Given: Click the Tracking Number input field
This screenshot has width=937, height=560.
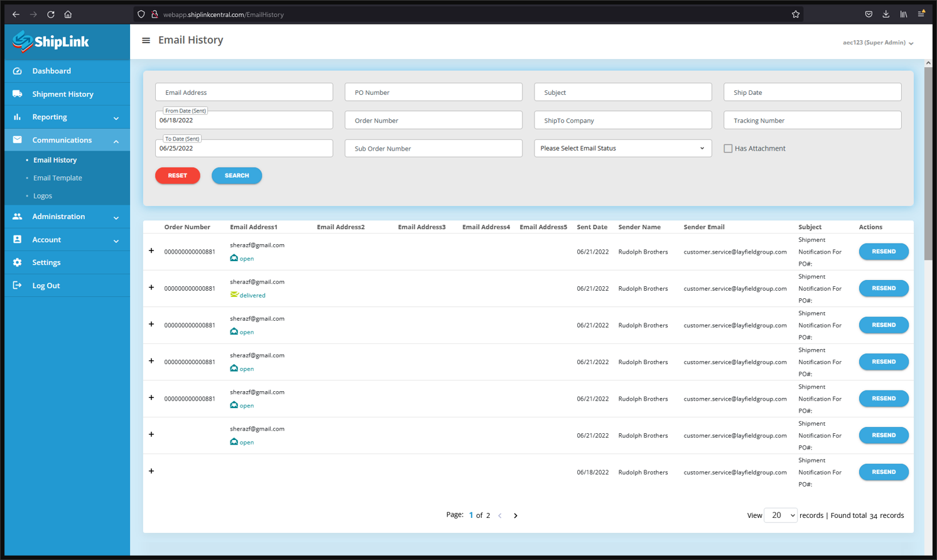Looking at the screenshot, I should pyautogui.click(x=812, y=121).
